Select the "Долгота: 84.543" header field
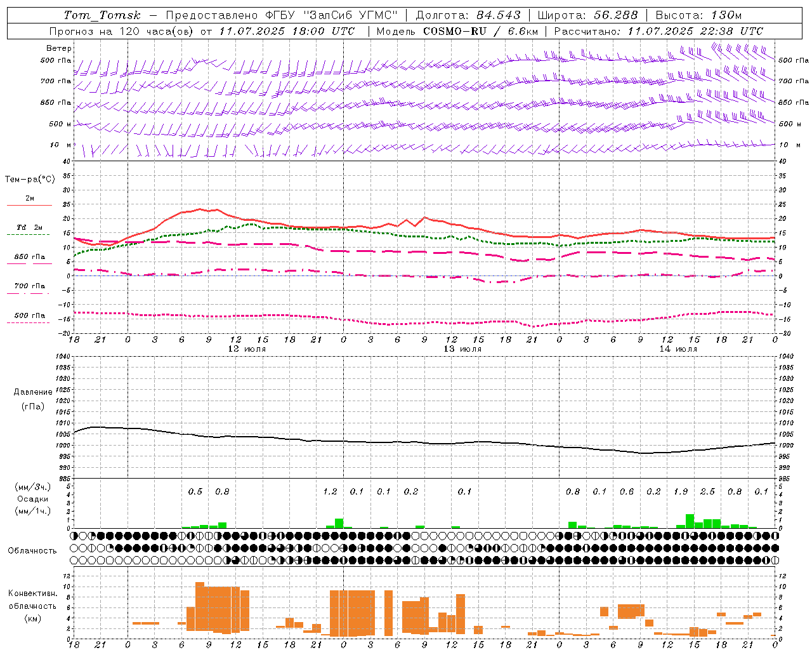 click(468, 15)
